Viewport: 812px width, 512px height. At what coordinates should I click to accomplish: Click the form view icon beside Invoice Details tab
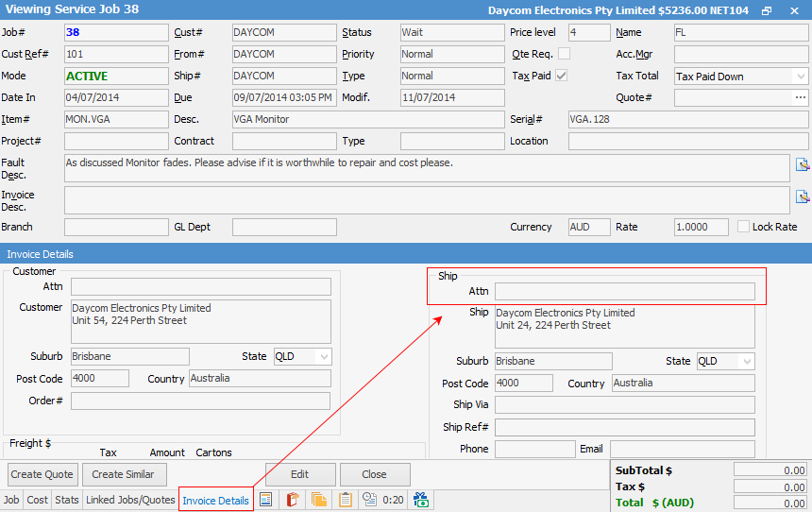pyautogui.click(x=266, y=500)
